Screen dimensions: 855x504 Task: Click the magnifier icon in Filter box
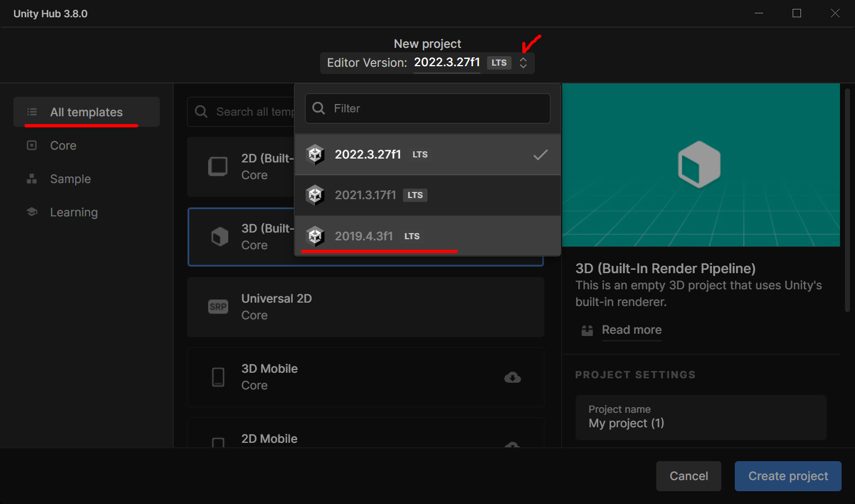(x=319, y=108)
